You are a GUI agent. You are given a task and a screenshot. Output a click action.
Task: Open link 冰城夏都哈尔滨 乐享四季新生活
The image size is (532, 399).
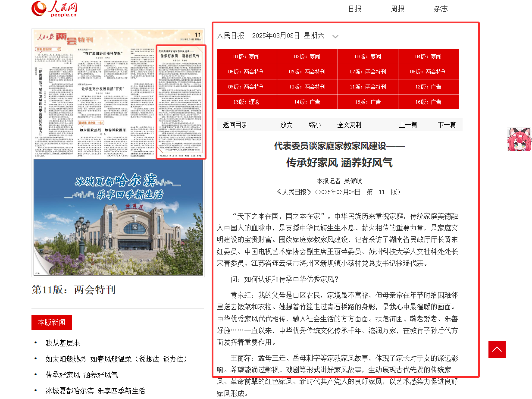[x=95, y=391]
